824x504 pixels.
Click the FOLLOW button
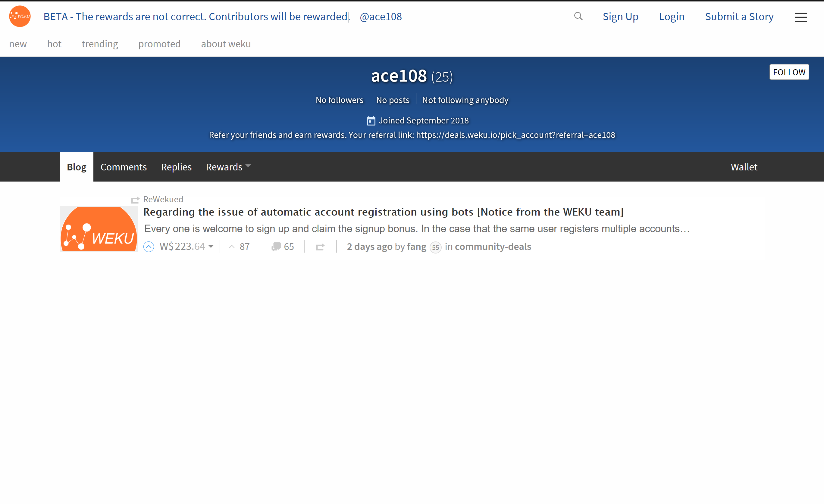789,72
